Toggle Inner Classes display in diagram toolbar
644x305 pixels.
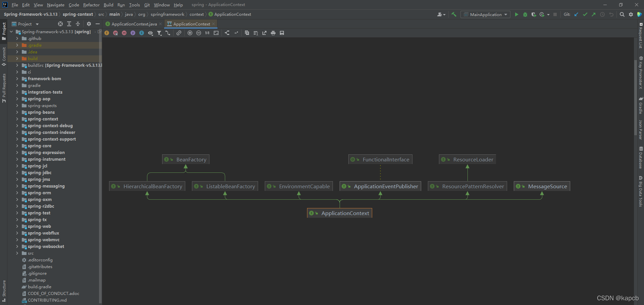point(142,33)
